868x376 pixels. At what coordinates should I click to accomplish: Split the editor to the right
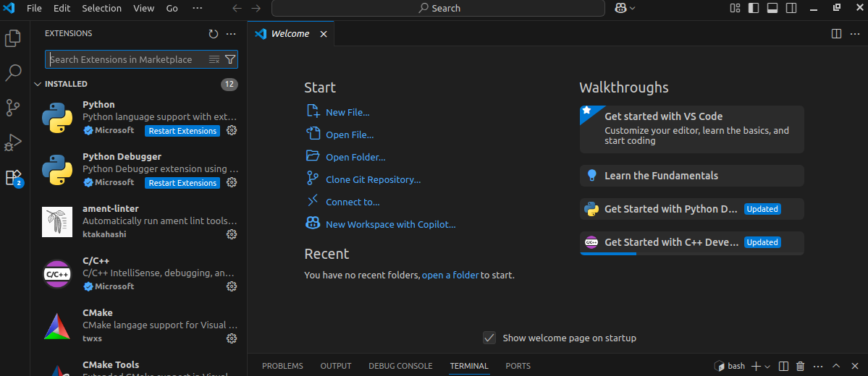[836, 34]
